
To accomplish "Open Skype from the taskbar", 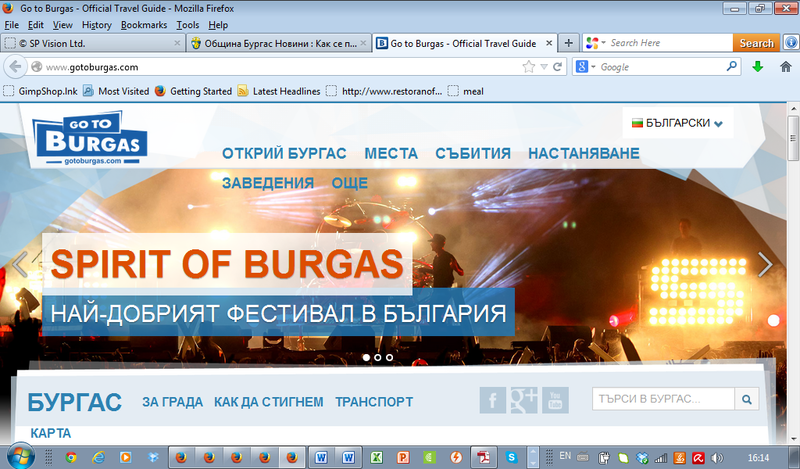I will click(511, 457).
